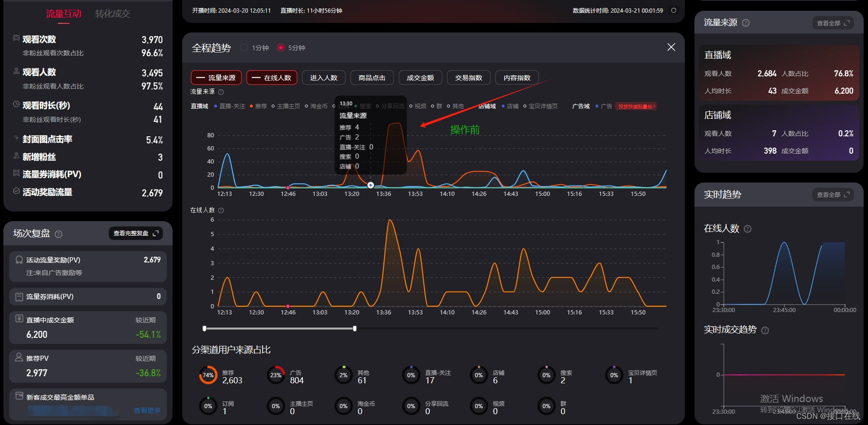Click the 流量券消耗 card icon in 场次复盘
868x425 pixels.
click(x=19, y=297)
